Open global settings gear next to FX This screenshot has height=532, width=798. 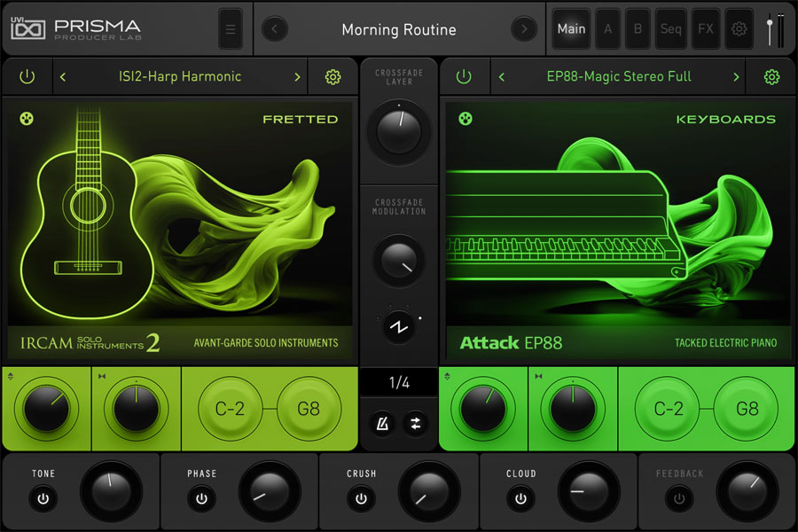(739, 29)
